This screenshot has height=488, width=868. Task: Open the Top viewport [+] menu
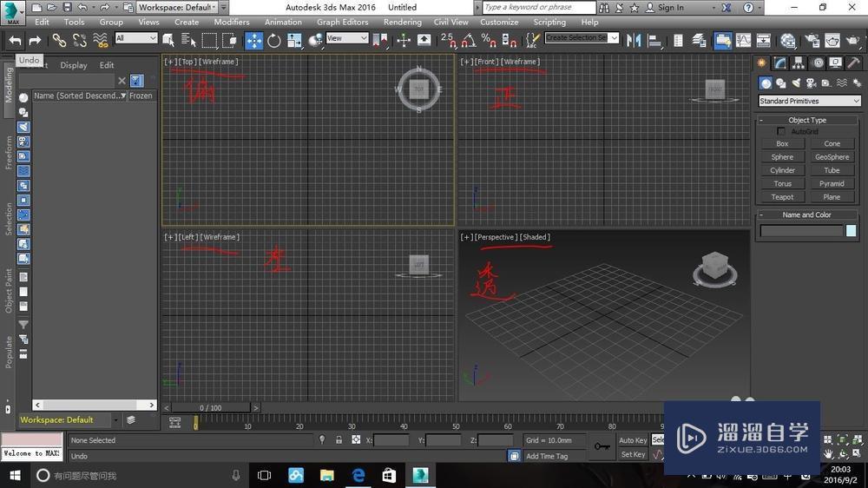coord(169,62)
